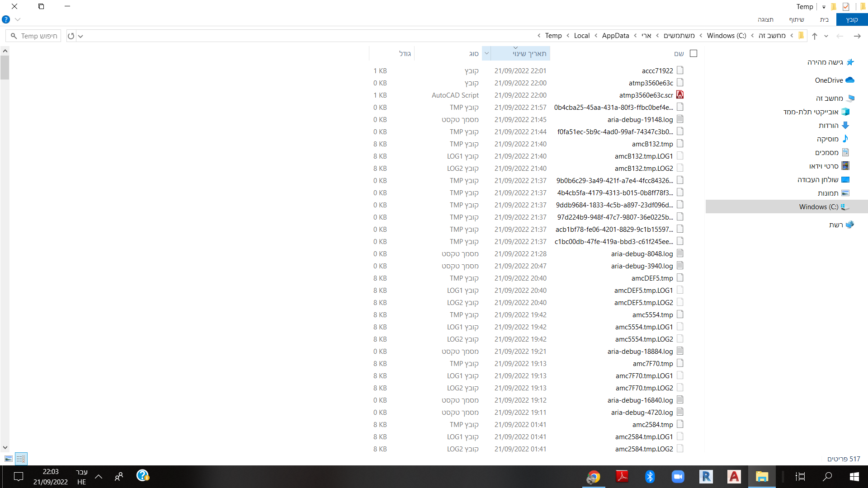Open the atmp3560e63c.scr AutoCAD script file
This screenshot has width=868, height=488.
coord(646,95)
